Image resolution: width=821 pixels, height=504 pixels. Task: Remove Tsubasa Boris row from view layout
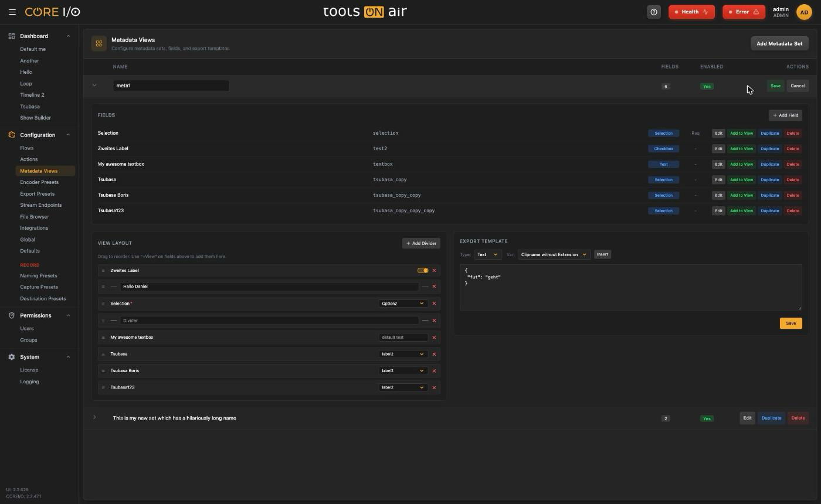434,371
